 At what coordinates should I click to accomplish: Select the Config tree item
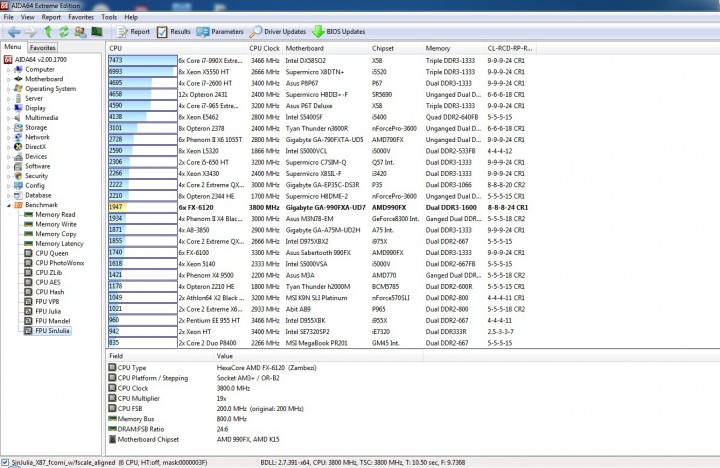(29, 186)
